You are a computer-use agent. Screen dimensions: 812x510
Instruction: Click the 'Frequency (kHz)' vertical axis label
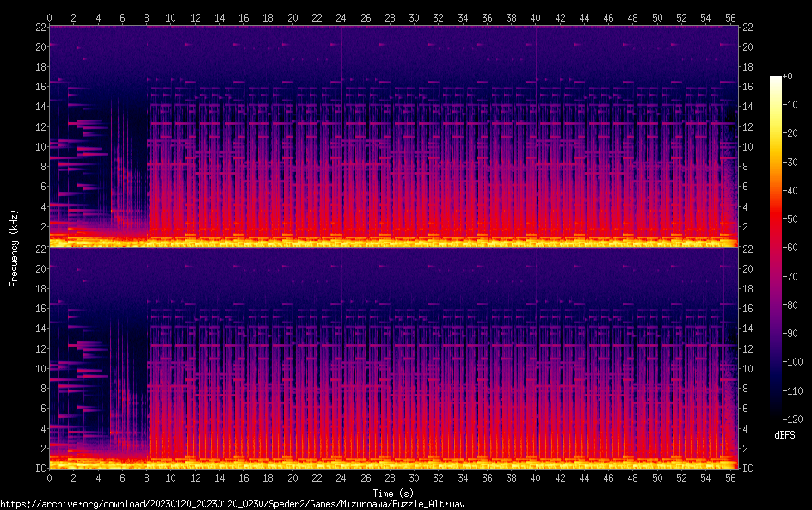pyautogui.click(x=14, y=248)
